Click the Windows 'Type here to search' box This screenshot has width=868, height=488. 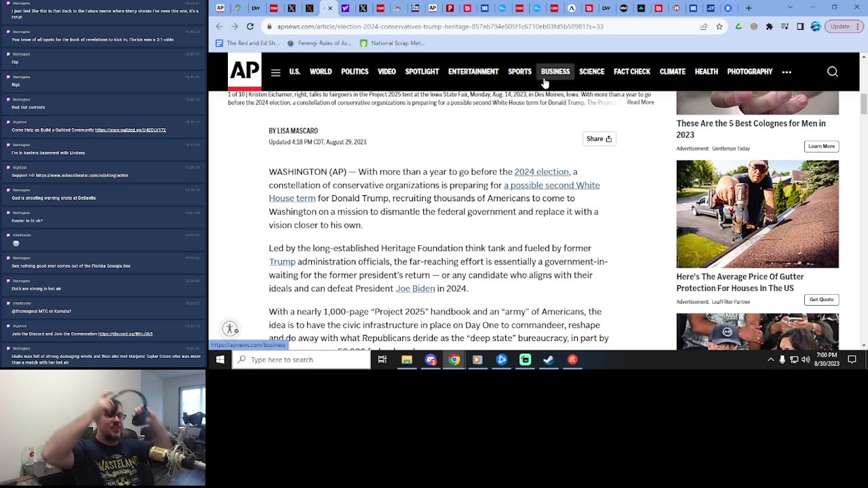[302, 360]
